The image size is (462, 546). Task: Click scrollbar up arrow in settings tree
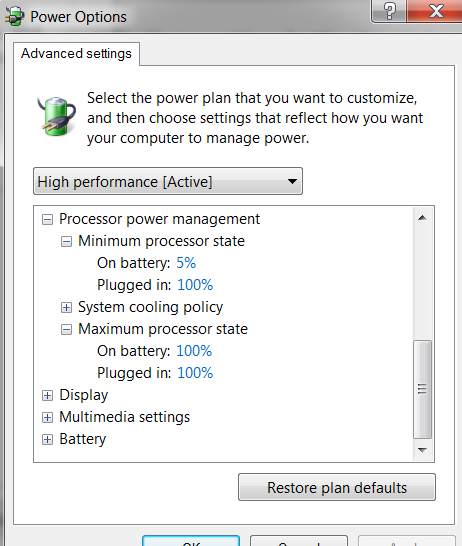pos(422,218)
